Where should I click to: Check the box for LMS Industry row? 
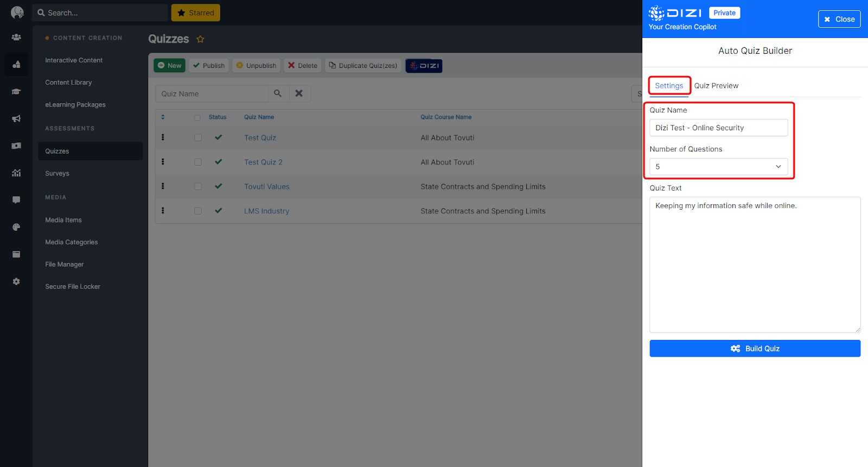click(198, 211)
